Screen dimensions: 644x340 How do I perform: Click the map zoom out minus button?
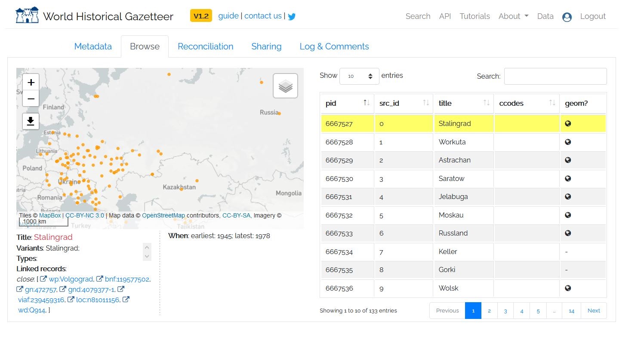point(31,99)
